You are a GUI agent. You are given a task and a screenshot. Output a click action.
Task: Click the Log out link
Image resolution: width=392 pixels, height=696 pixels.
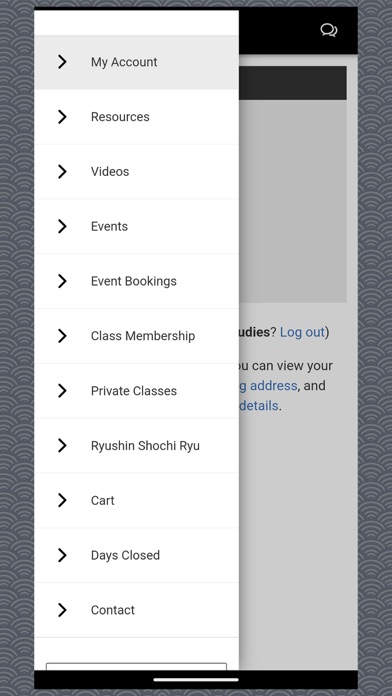tap(302, 332)
